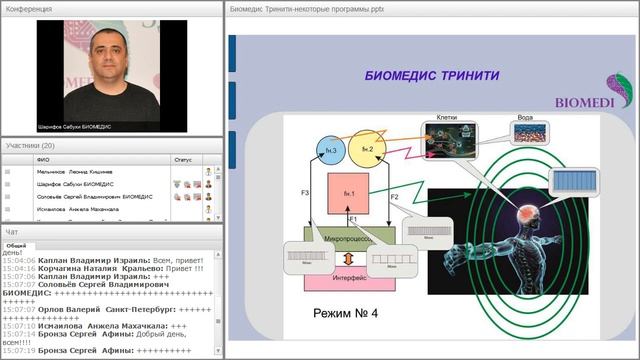Click hand status icon in Соловьёв Сергей row
This screenshot has height=360, width=640.
(177, 197)
